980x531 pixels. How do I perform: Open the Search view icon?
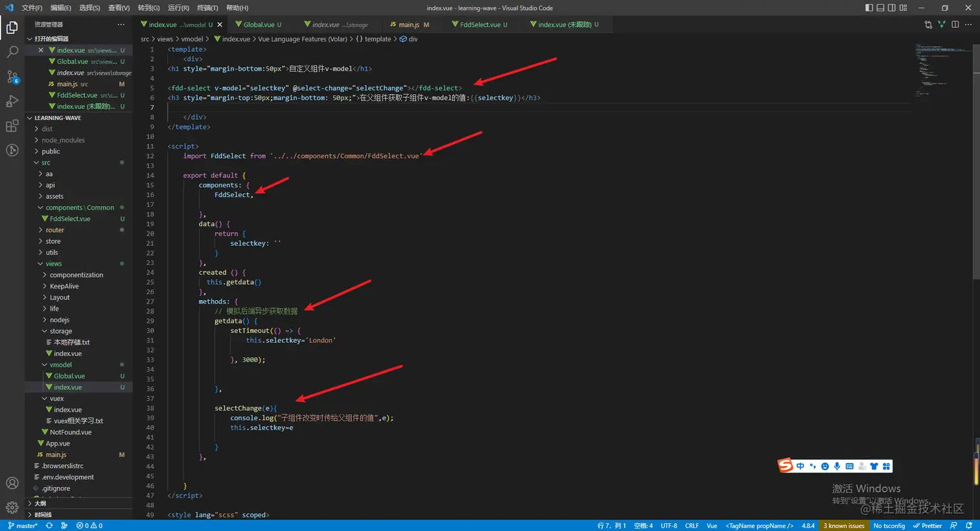point(12,53)
